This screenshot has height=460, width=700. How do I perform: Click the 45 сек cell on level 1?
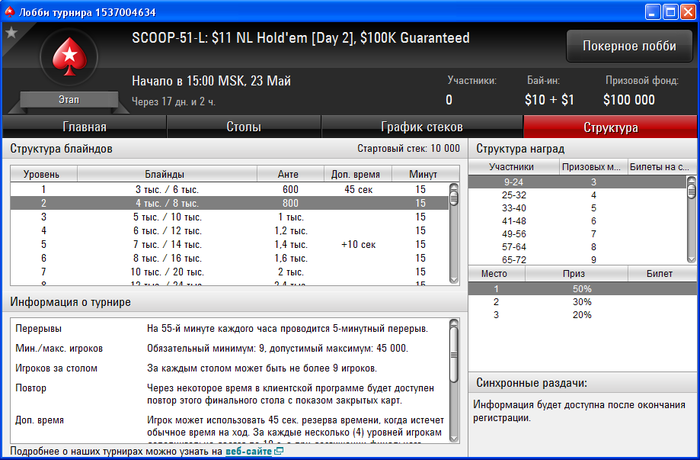click(x=358, y=189)
